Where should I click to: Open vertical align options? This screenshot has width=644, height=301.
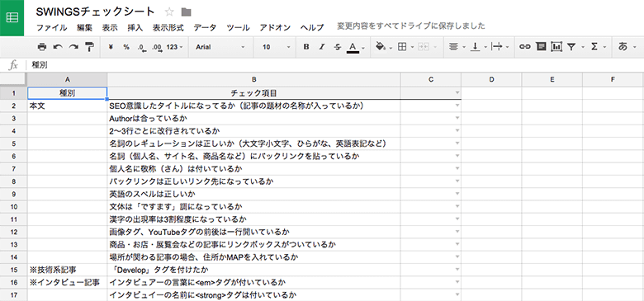click(x=478, y=47)
